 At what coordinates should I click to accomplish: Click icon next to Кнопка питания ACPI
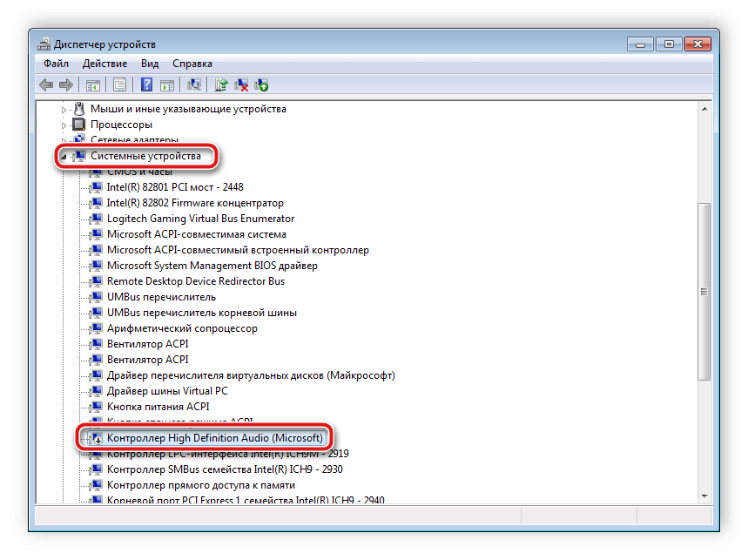(96, 407)
